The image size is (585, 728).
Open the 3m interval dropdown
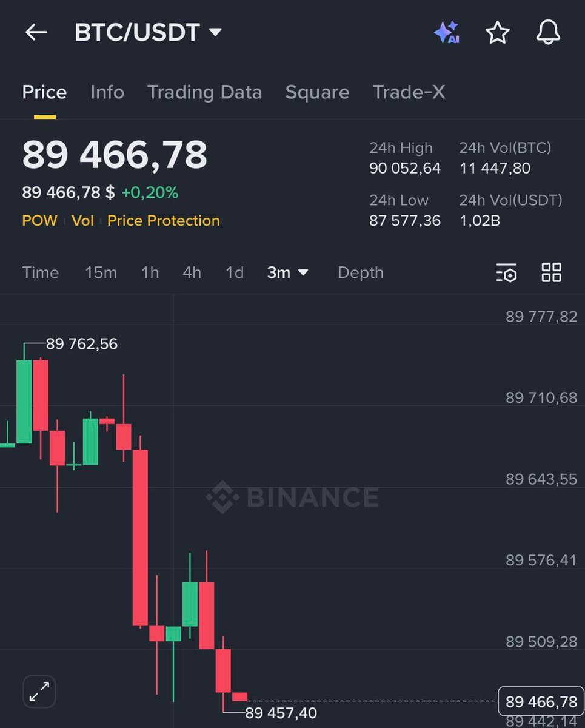coord(287,273)
